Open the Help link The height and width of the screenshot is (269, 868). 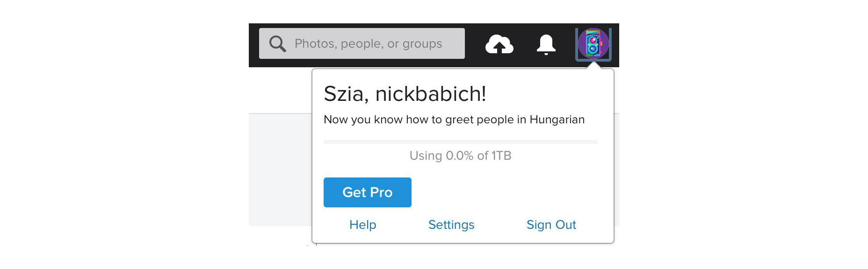[362, 225]
